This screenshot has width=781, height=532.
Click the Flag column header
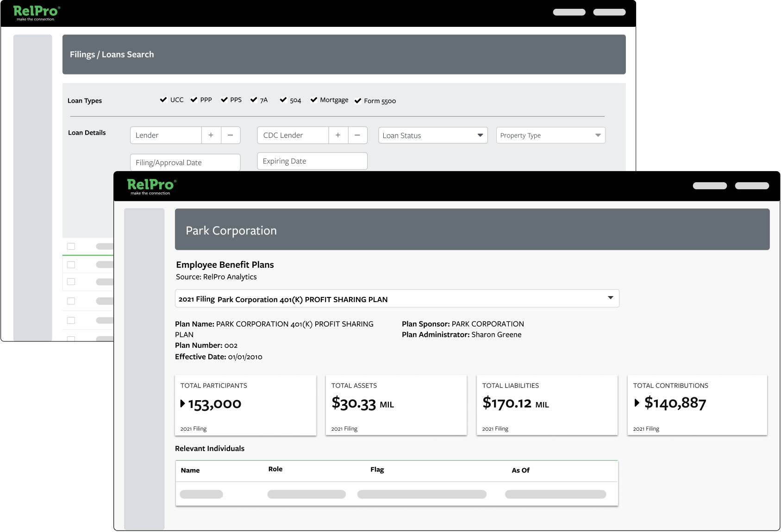coord(377,470)
